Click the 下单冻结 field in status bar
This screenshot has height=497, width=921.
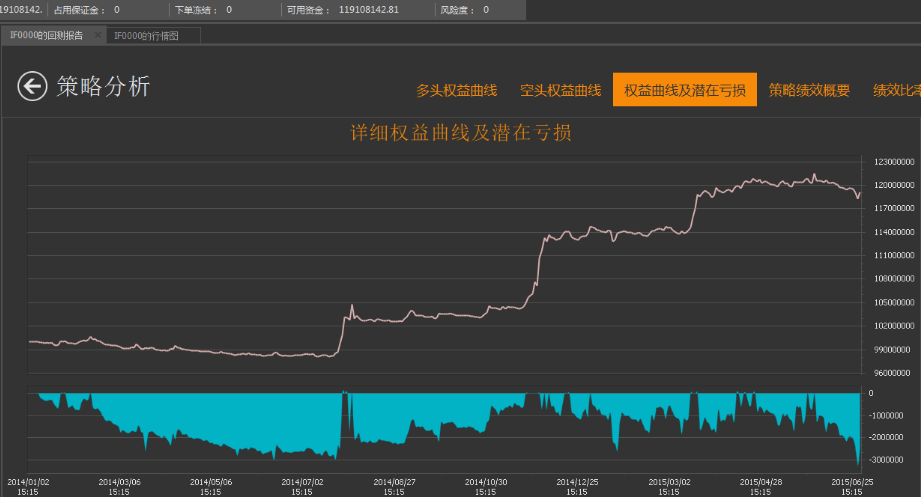tap(203, 10)
